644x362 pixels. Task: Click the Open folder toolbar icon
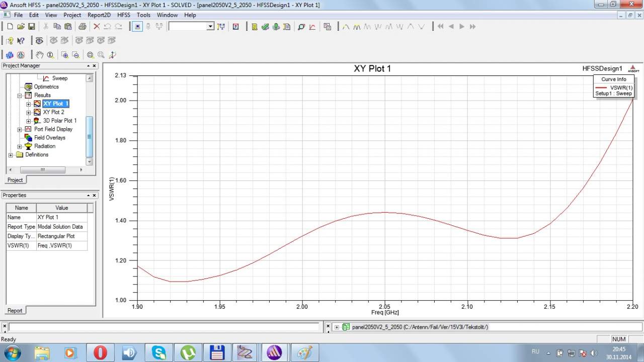[x=21, y=27]
